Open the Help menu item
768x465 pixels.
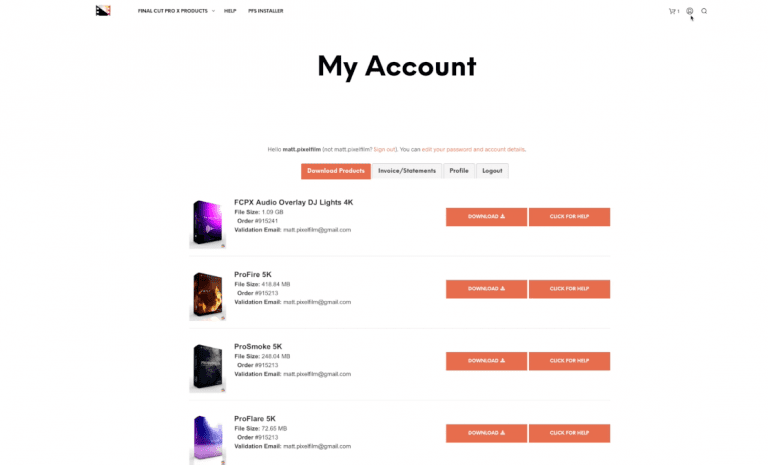coord(230,11)
